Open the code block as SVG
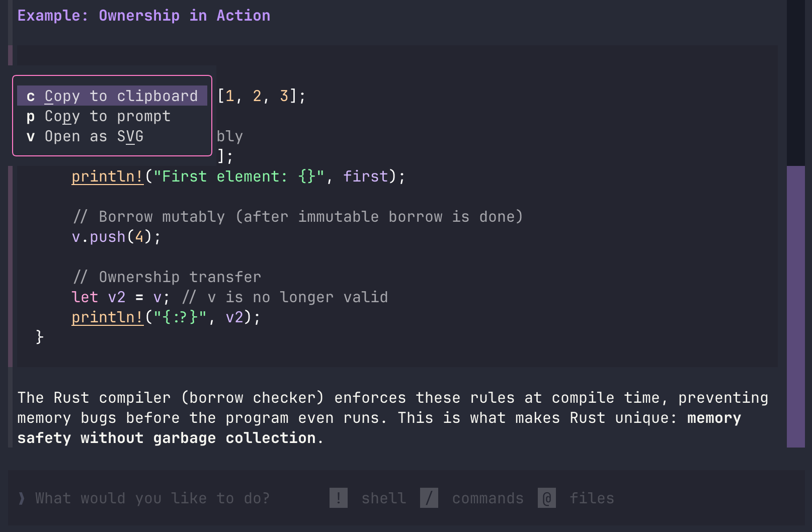 94,136
